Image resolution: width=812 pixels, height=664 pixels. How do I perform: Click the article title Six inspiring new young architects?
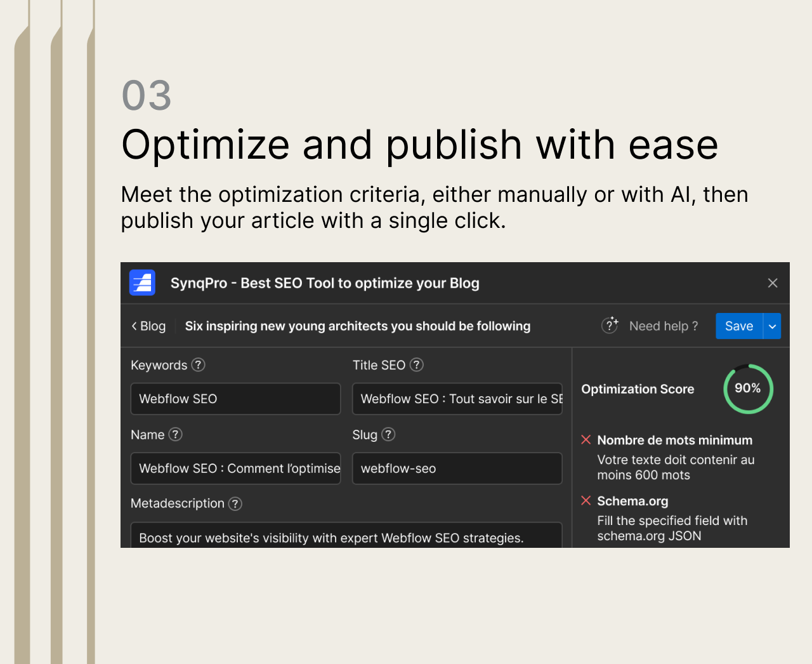(x=358, y=326)
